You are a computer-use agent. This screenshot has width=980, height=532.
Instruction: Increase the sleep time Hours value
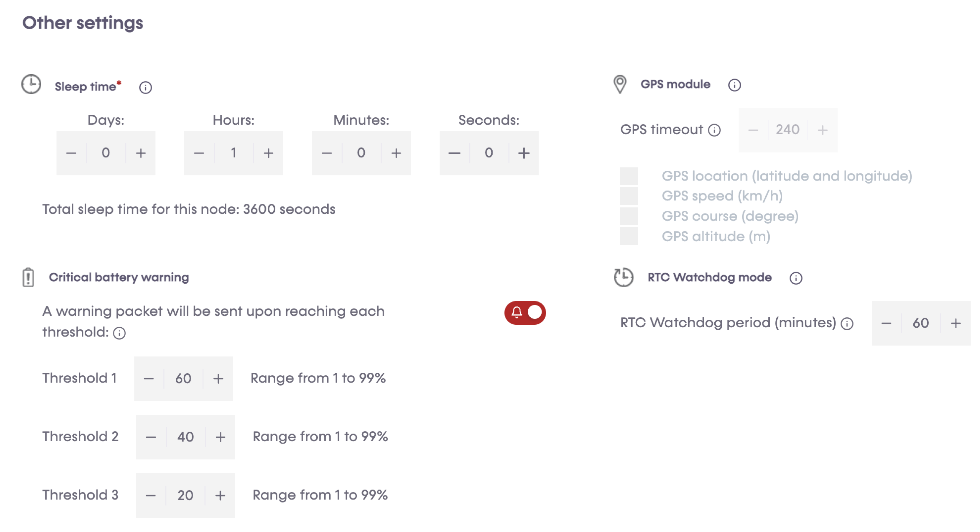coord(268,153)
